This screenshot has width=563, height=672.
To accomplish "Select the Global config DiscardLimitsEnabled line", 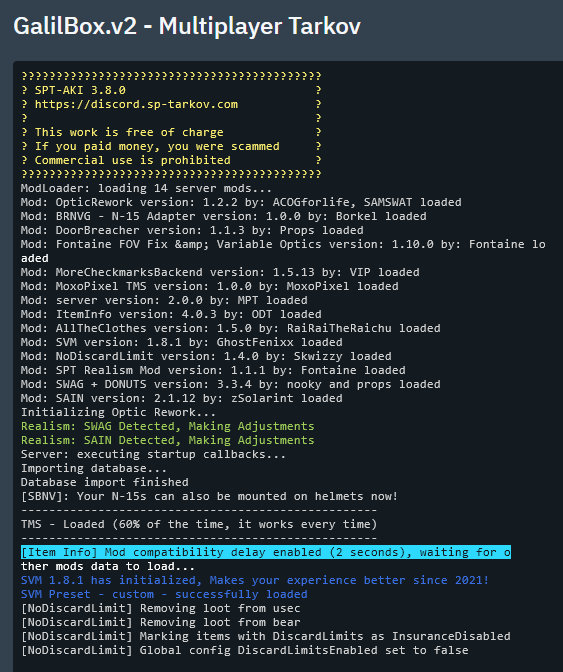I will (x=245, y=650).
